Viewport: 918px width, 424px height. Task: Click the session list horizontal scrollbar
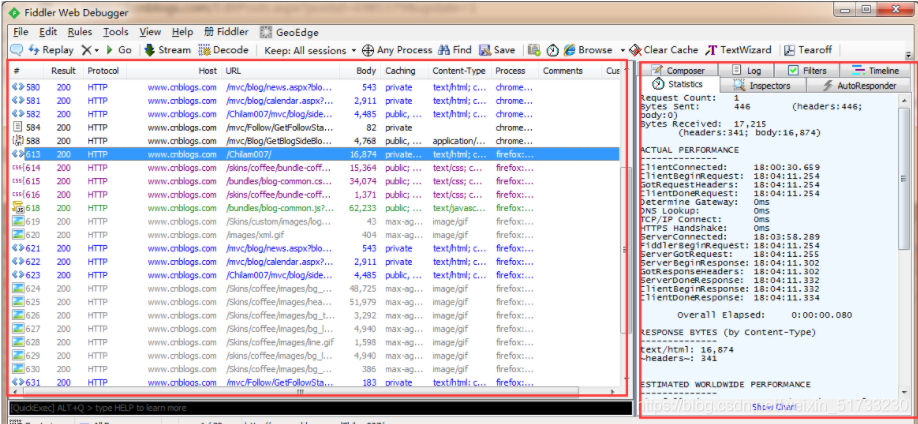click(x=300, y=392)
